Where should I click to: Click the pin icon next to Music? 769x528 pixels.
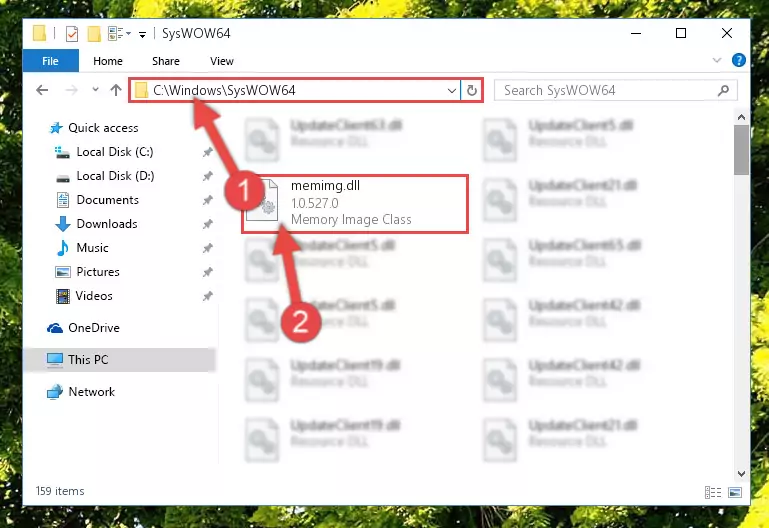207,248
